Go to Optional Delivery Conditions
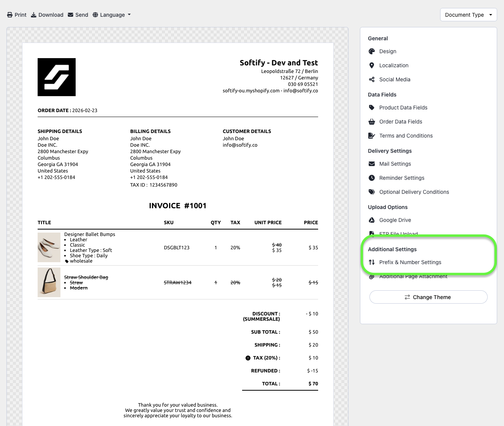Screen dimensions: 504x426 point(414,192)
